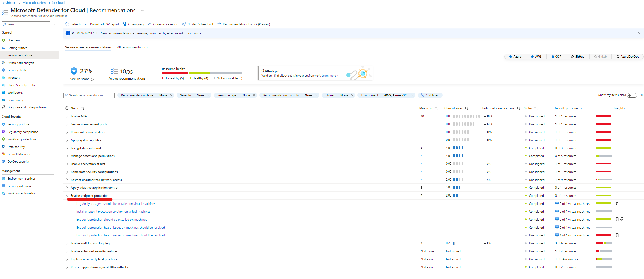Click the Guides & Feedback icon
Screen dimensions: 644x279
pos(184,24)
